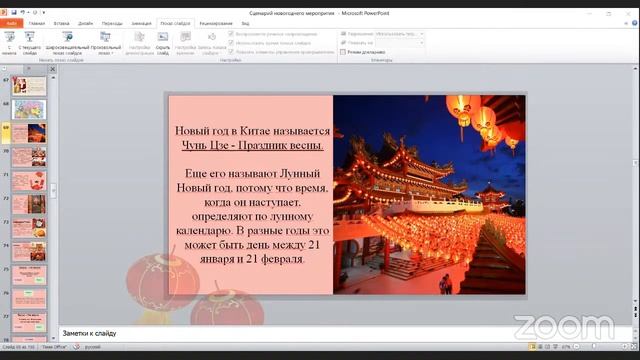The width and height of the screenshot is (640, 360).
Task: Switch to Slide Sorter view in the status bar
Action: coord(540,347)
